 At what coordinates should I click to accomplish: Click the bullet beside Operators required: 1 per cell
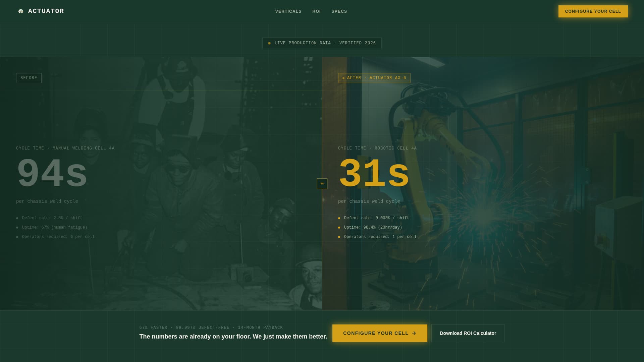pyautogui.click(x=339, y=237)
